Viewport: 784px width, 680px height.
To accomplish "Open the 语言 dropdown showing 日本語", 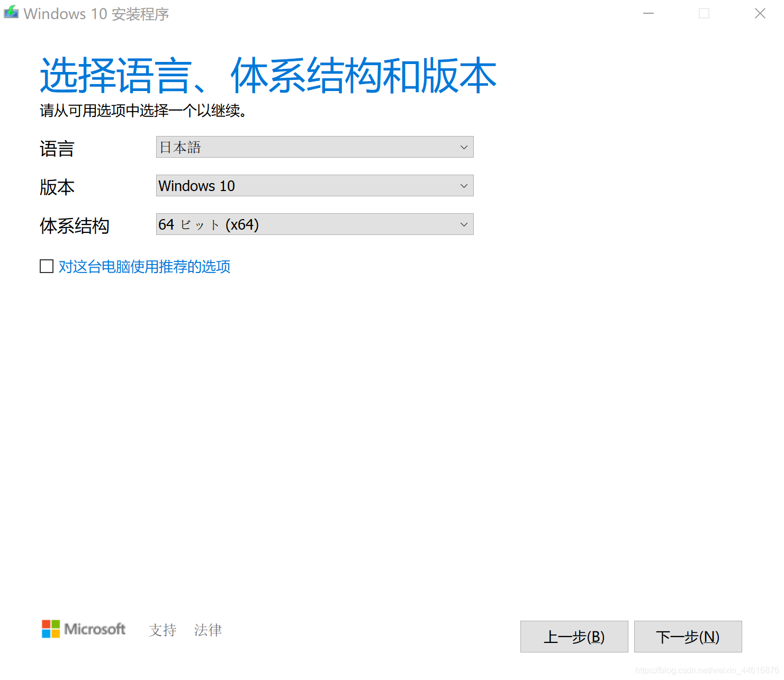I will pos(314,147).
